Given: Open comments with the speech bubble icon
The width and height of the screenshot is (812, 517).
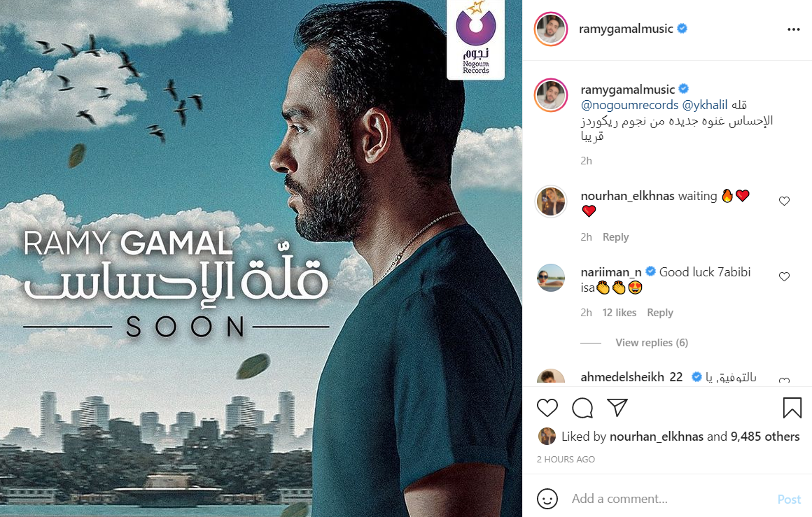Looking at the screenshot, I should tap(582, 408).
